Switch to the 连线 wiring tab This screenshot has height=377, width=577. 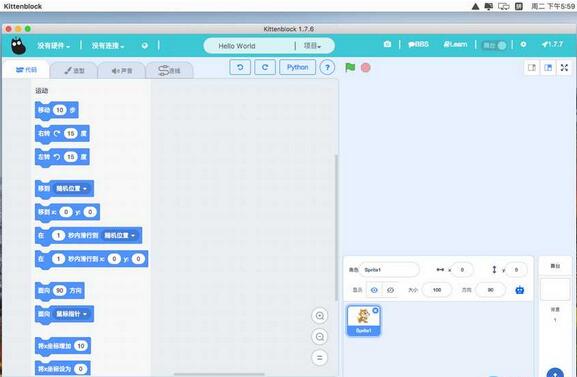coord(169,70)
